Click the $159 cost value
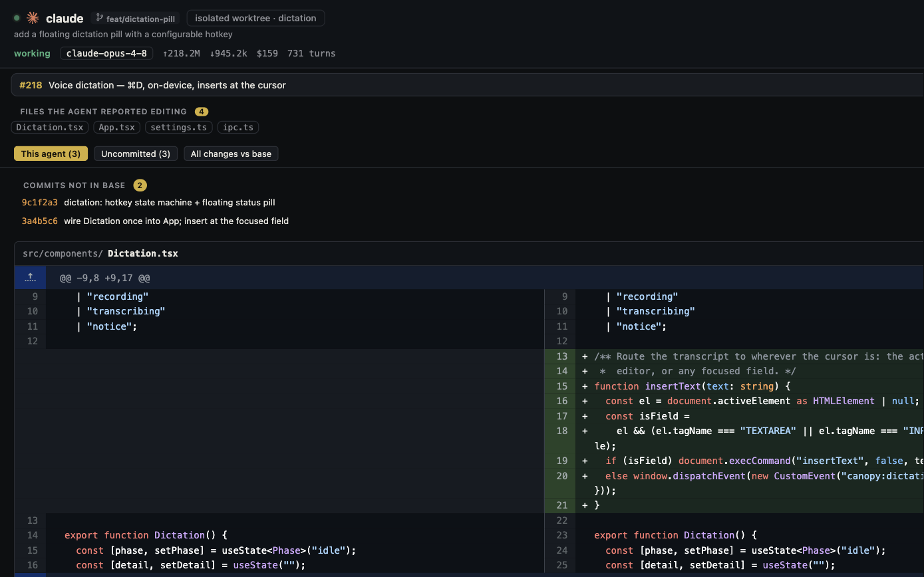 tap(267, 53)
